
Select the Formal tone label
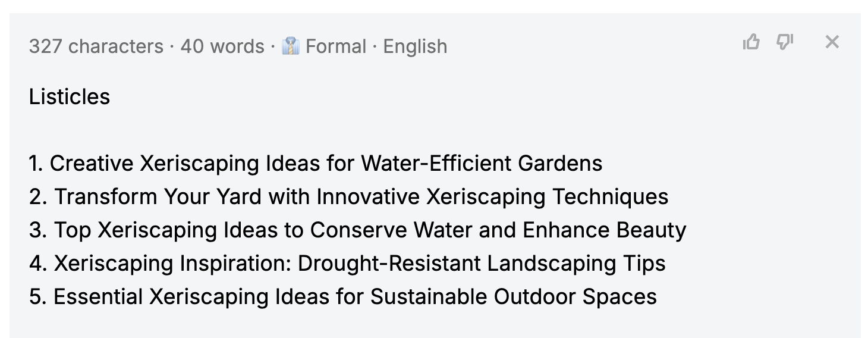[x=336, y=46]
